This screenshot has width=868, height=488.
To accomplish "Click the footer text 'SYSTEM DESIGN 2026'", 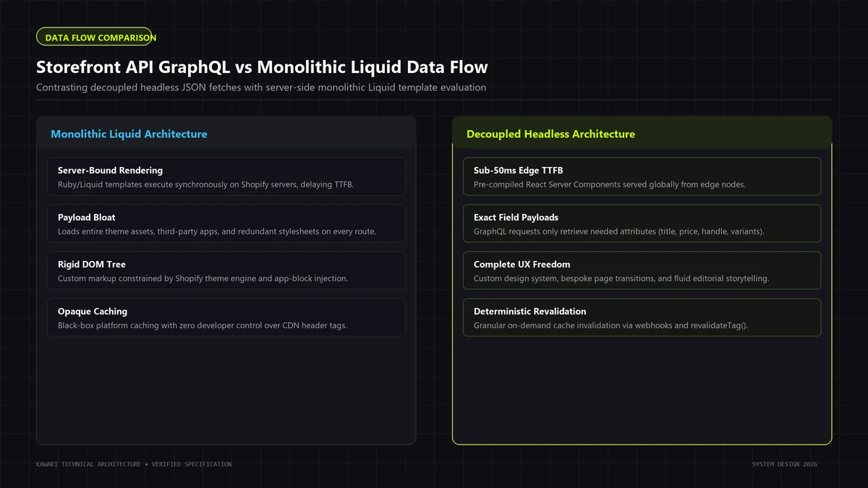I will [x=785, y=464].
